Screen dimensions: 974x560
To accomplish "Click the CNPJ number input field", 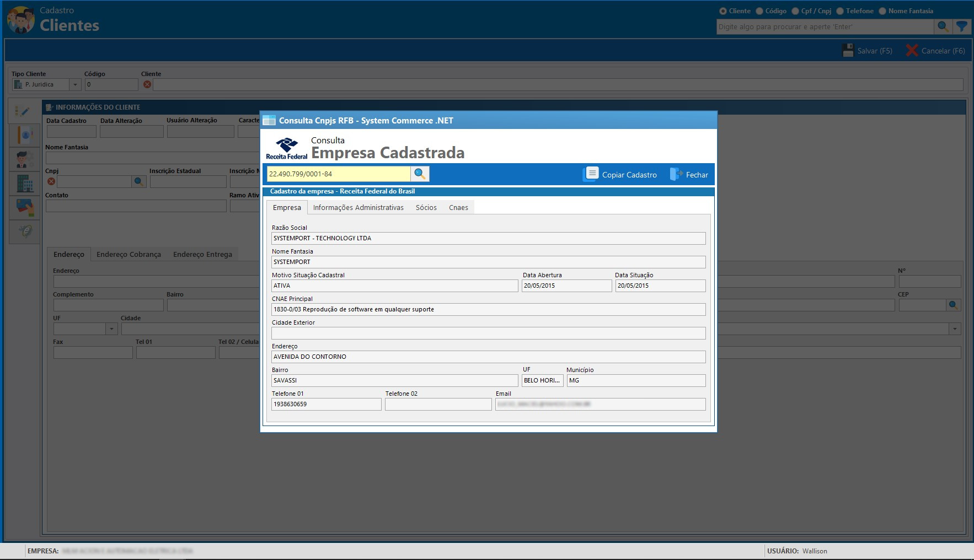I will point(338,174).
